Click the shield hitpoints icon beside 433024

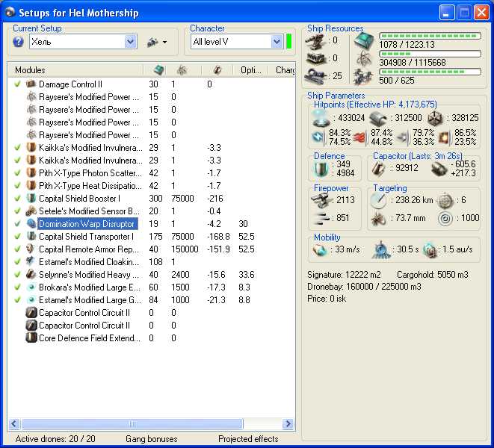tap(321, 118)
